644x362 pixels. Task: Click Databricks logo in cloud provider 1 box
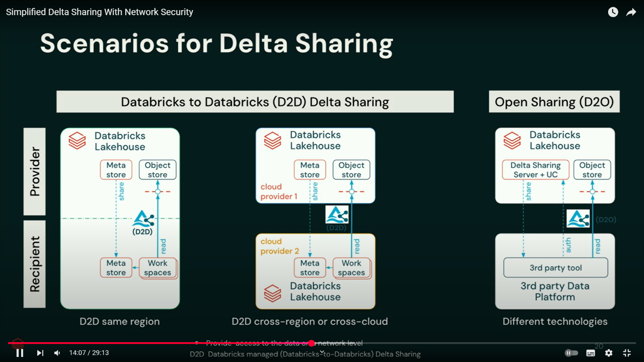tap(273, 140)
